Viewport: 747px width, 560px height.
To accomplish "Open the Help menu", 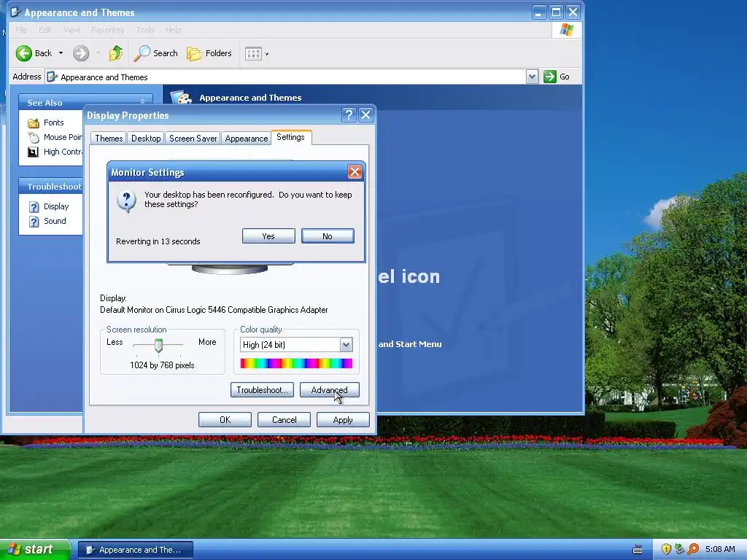I will (174, 29).
